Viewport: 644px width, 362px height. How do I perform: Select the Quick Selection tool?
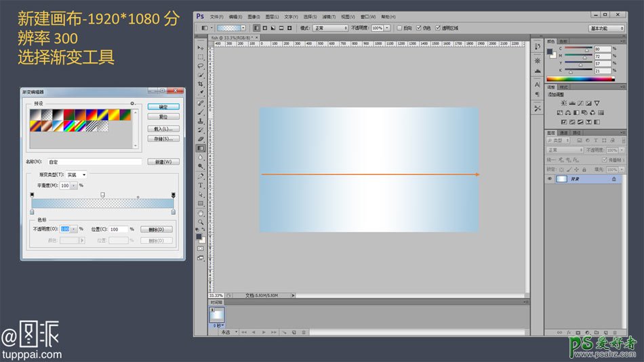point(201,75)
